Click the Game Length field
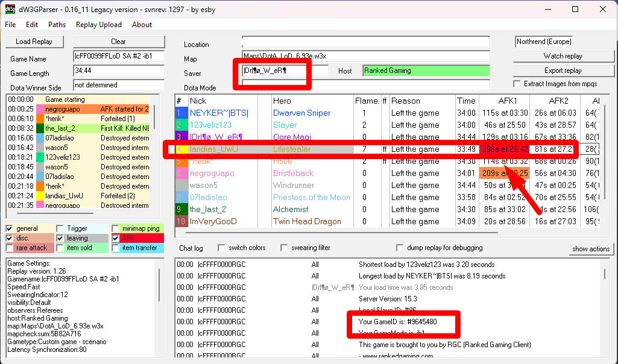Image resolution: width=618 pixels, height=364 pixels. tap(119, 71)
